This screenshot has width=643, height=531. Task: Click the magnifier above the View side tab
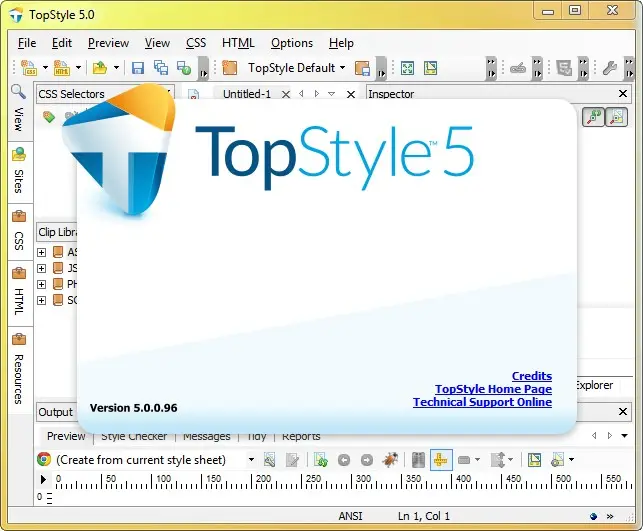18,91
